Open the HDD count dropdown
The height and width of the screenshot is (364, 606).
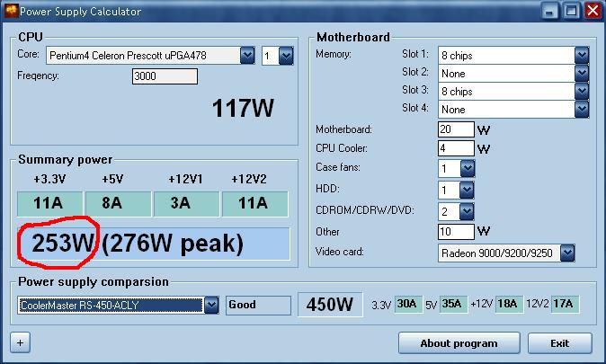[x=466, y=190]
